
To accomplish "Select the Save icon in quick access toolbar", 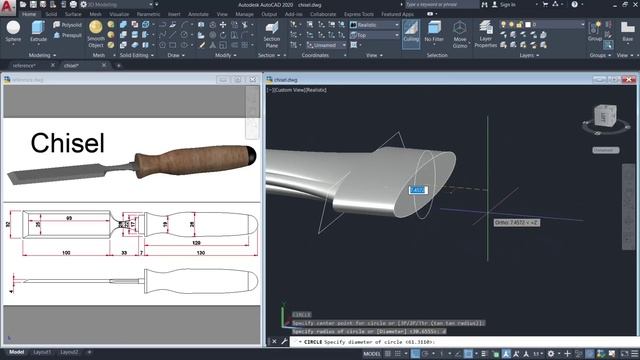I will point(33,4).
